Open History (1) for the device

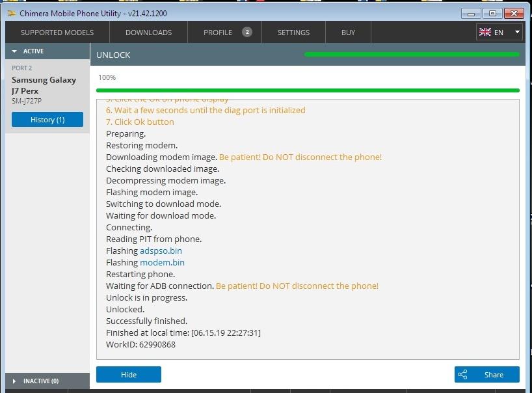[x=47, y=120]
